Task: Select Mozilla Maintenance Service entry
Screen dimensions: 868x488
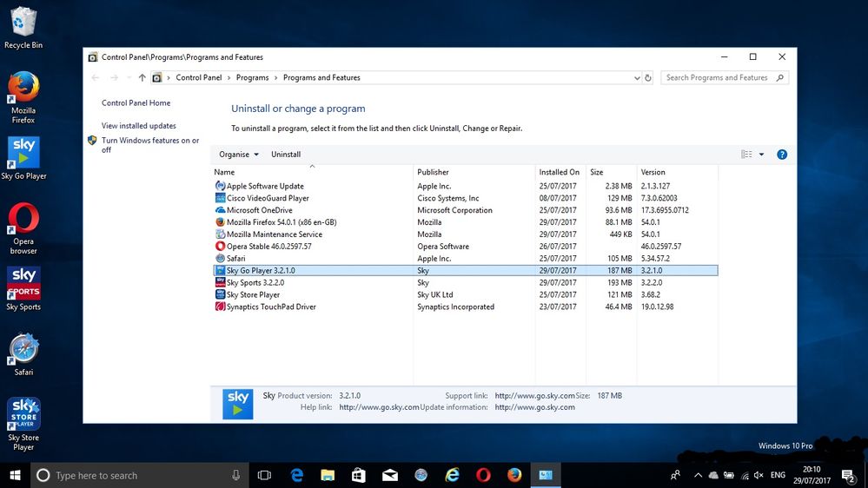Action: coord(466,234)
